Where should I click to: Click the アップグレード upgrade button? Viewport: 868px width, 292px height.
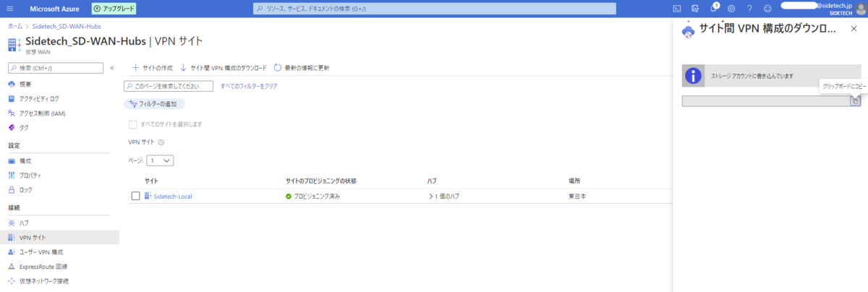(114, 8)
